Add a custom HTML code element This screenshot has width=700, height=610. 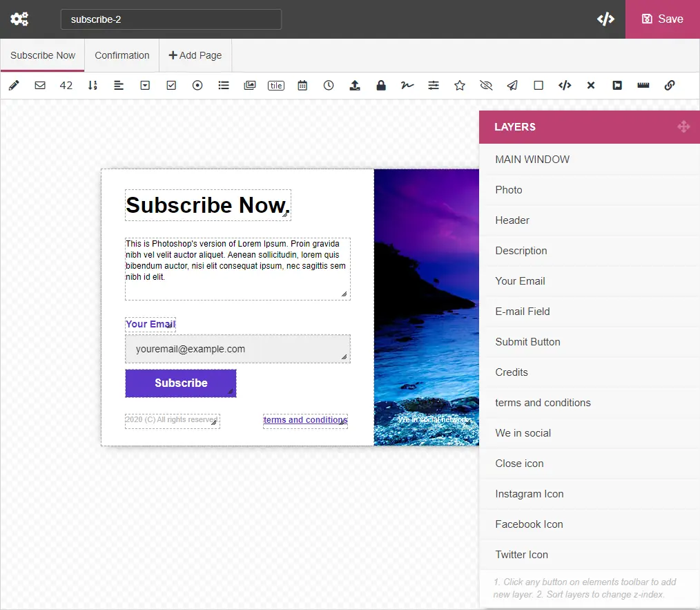[564, 85]
